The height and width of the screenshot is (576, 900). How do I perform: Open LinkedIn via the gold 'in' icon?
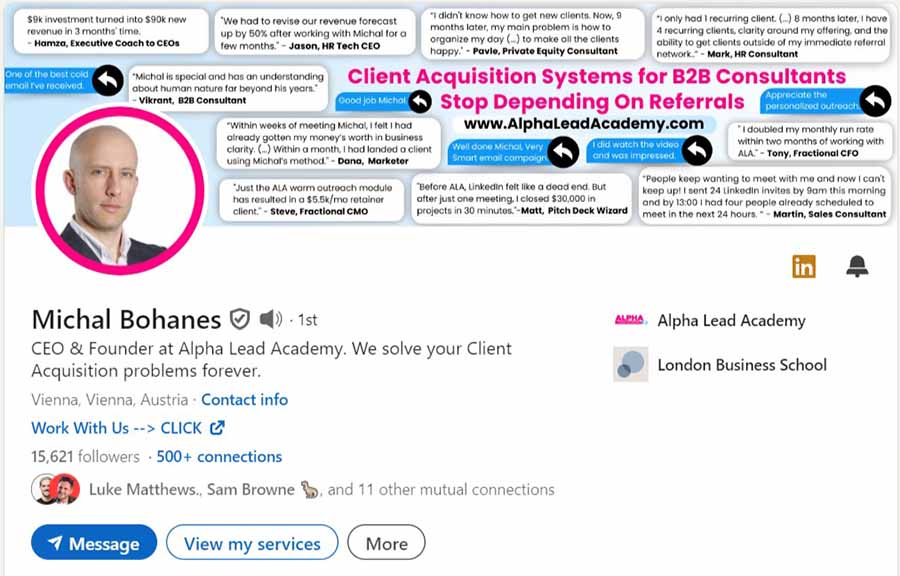click(x=804, y=267)
